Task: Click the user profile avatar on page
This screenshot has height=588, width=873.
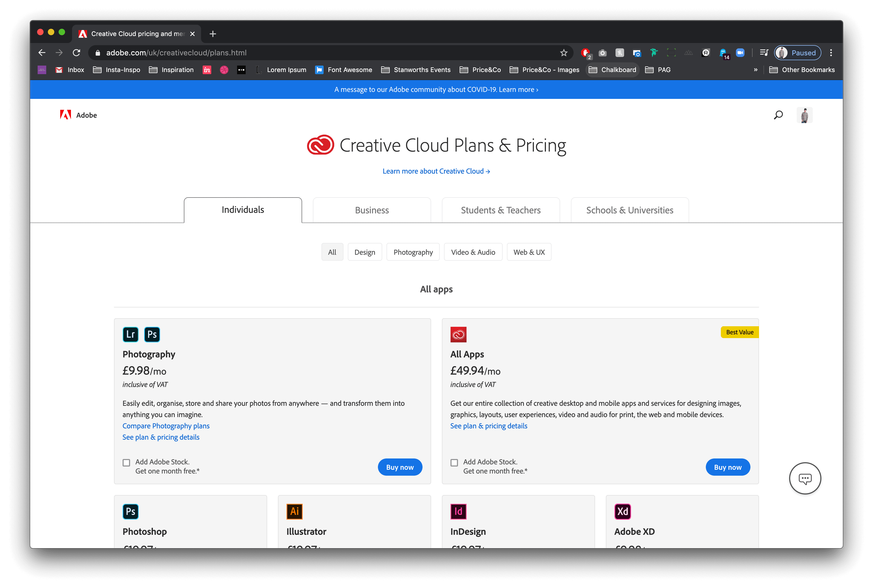Action: (804, 115)
